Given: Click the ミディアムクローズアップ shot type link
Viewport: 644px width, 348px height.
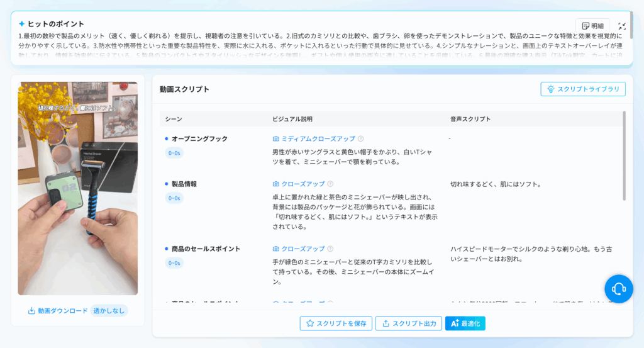Looking at the screenshot, I should coord(318,139).
